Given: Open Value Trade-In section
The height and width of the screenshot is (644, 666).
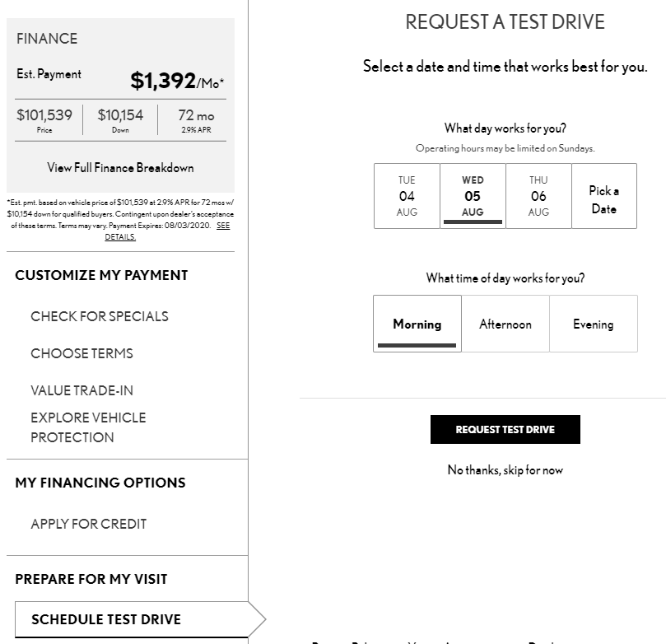Looking at the screenshot, I should (82, 390).
